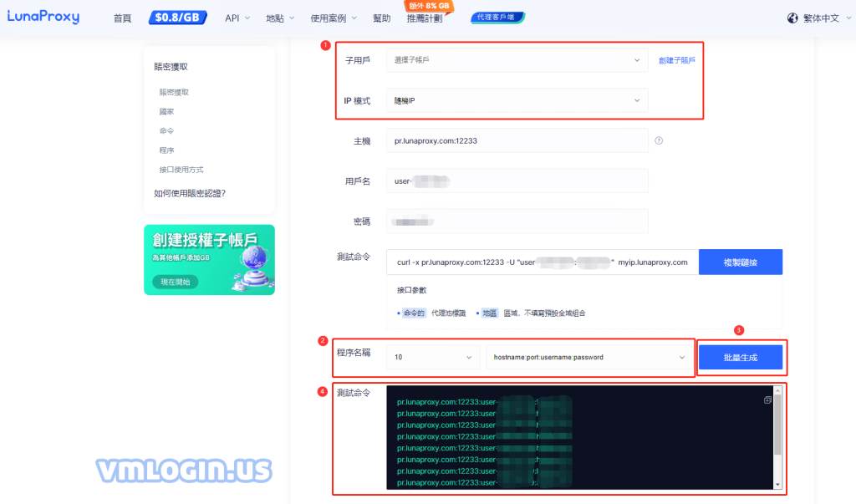Open 如何使用賬密認證? sidebar link
The height and width of the screenshot is (504, 856).
click(x=190, y=193)
